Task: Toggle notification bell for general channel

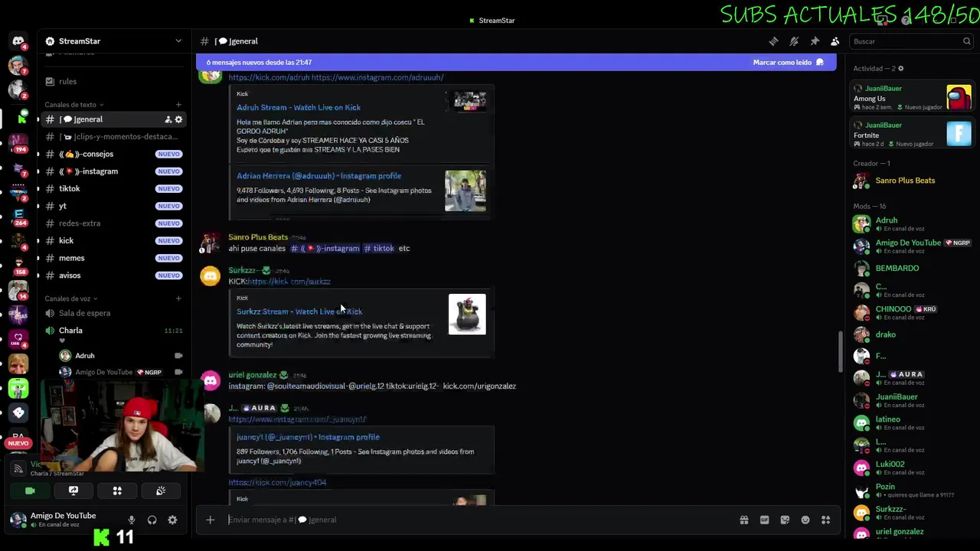Action: [794, 41]
